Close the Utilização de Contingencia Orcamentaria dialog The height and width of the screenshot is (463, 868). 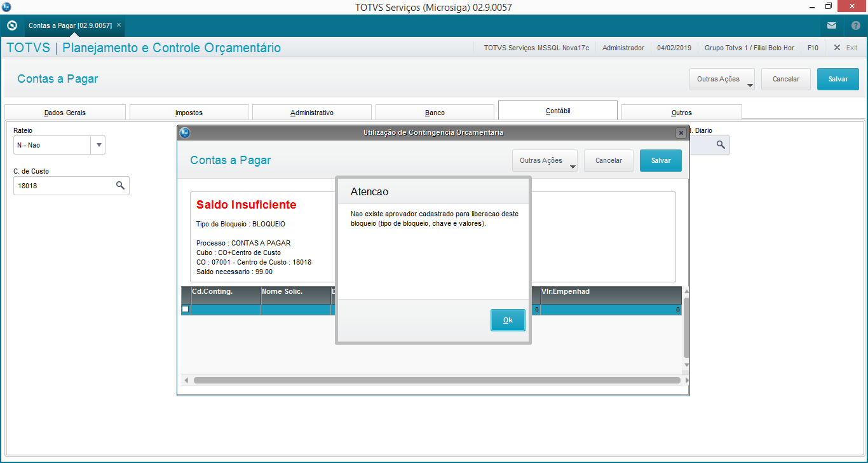coord(681,133)
